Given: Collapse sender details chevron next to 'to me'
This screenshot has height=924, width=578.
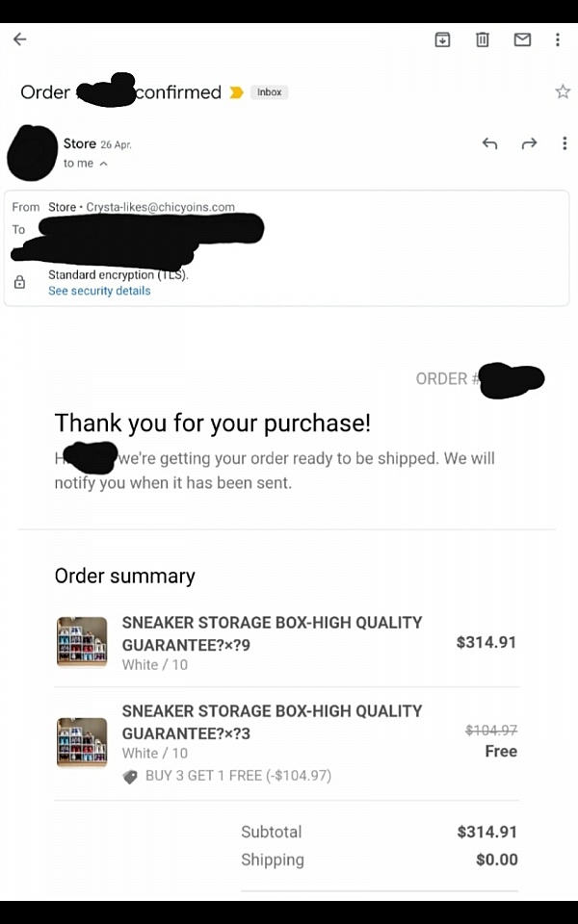Looking at the screenshot, I should pos(104,164).
